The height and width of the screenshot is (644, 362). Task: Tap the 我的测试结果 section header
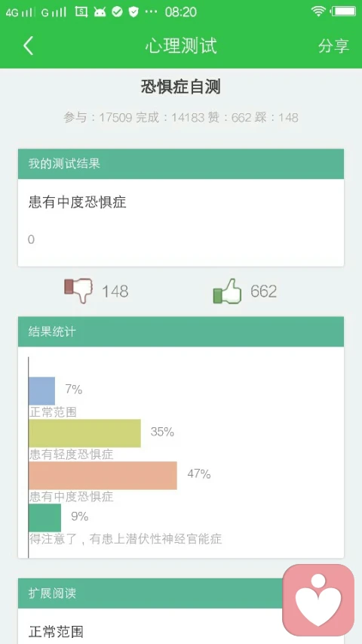(180, 164)
